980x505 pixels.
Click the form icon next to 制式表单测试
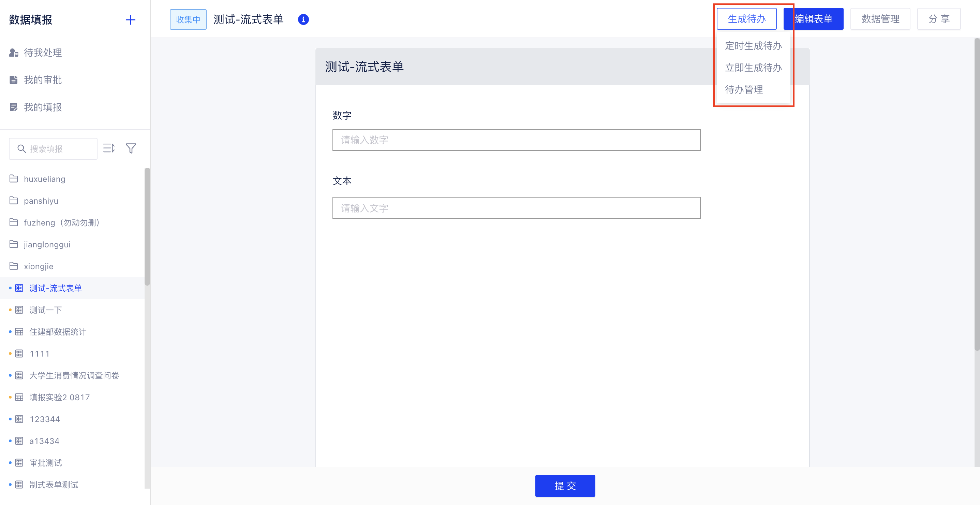(x=19, y=485)
